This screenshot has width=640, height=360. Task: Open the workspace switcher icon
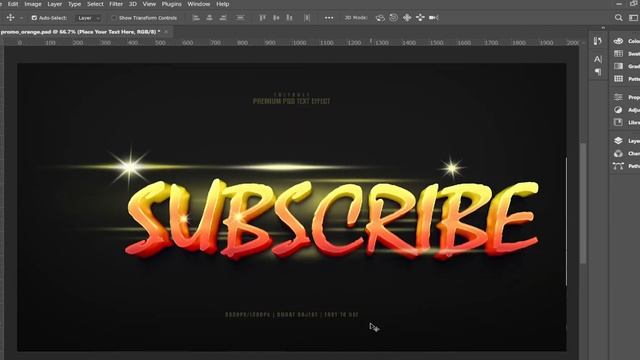pos(633,18)
